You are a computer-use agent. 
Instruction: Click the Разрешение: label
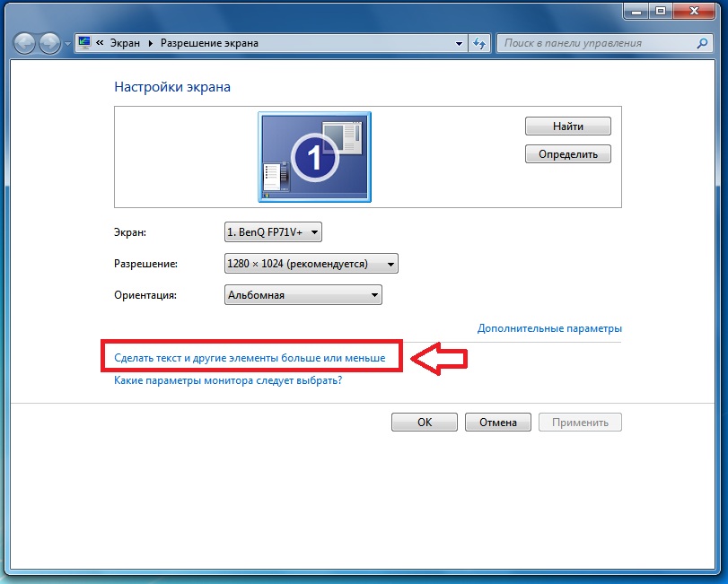coord(145,264)
